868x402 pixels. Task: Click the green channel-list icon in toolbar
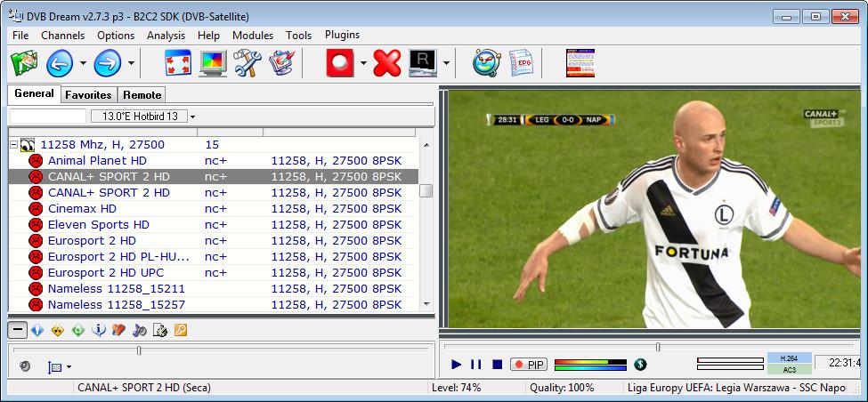tap(24, 63)
